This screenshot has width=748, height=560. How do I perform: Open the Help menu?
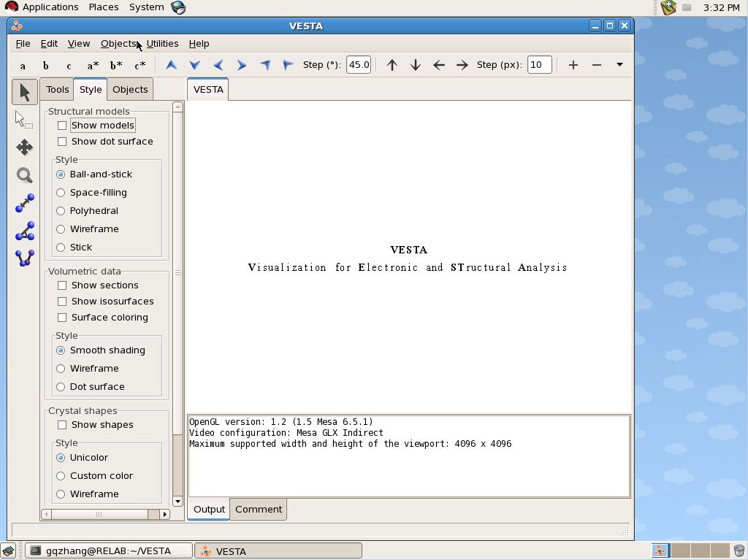click(199, 43)
